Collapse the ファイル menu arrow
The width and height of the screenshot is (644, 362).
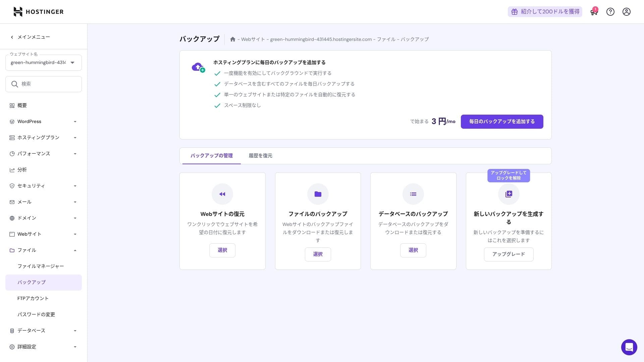point(75,250)
